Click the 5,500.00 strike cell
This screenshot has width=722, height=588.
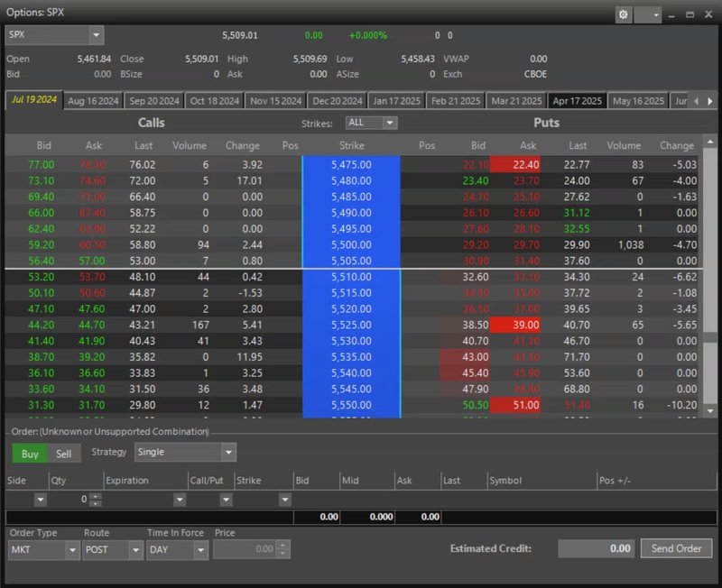[351, 244]
